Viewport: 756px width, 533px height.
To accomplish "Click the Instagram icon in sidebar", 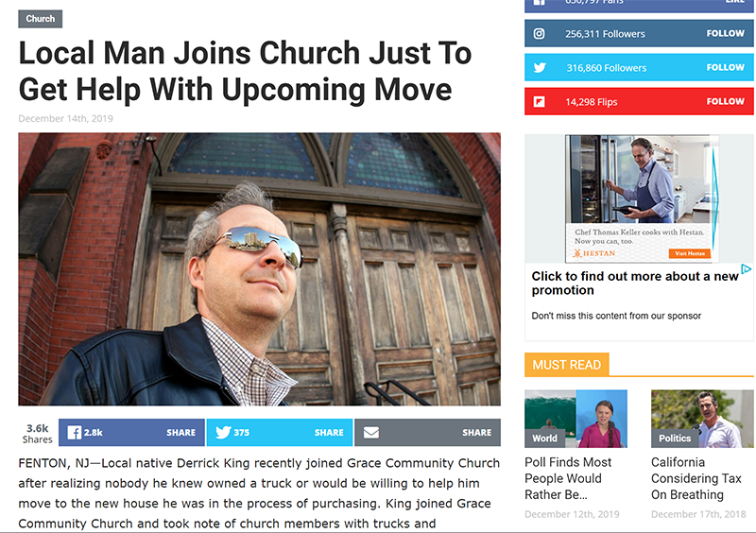I will (539, 34).
